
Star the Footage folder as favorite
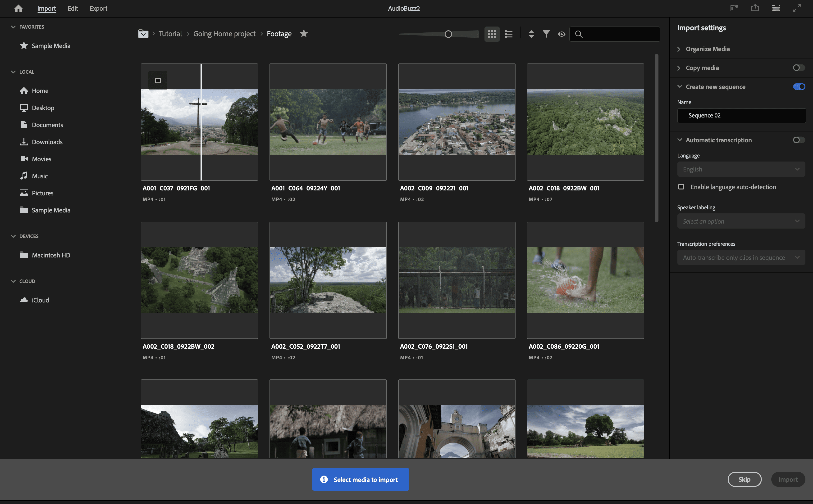(304, 33)
